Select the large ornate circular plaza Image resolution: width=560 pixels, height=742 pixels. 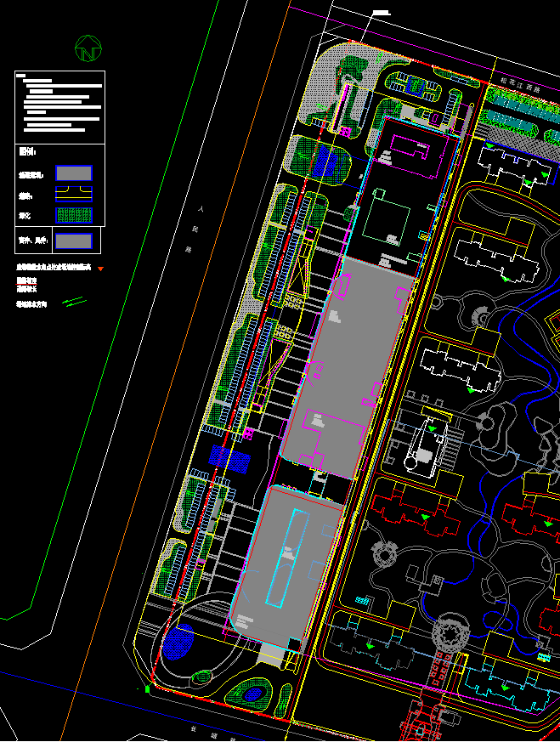(447, 634)
